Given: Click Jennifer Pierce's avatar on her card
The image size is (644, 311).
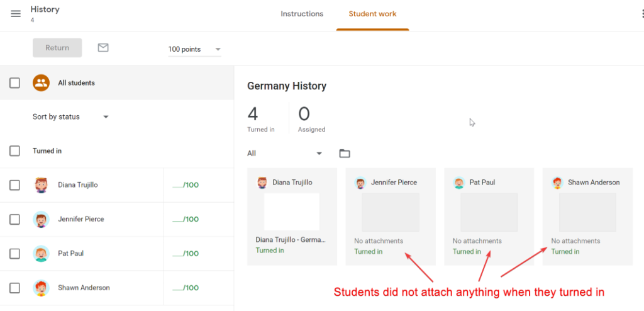Looking at the screenshot, I should click(x=360, y=183).
